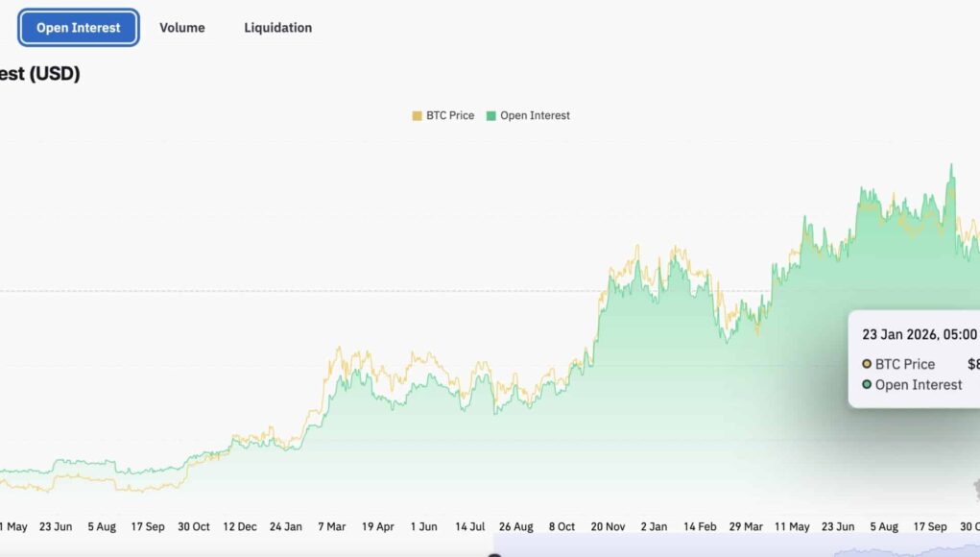Open the Liquidation tab
Screen dimensions: 980x557
277,28
